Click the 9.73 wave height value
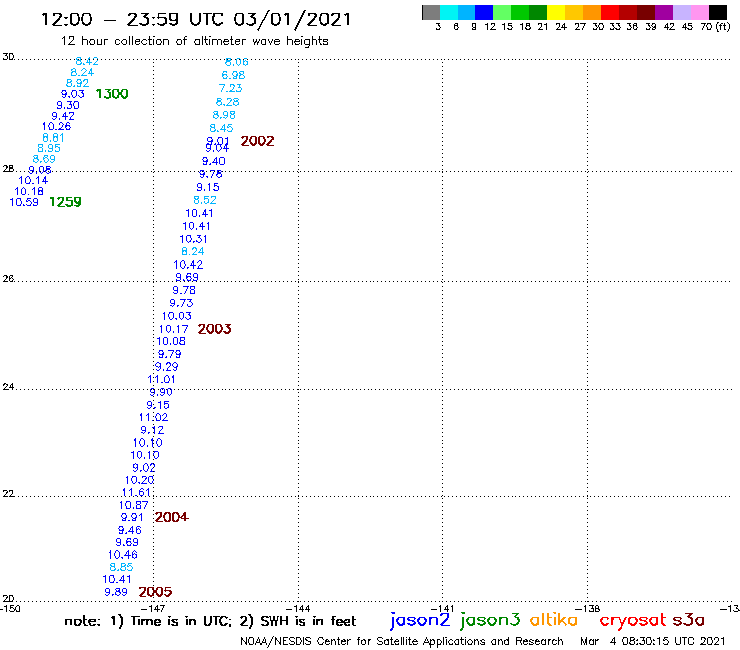This screenshot has height=650, width=740. (181, 303)
